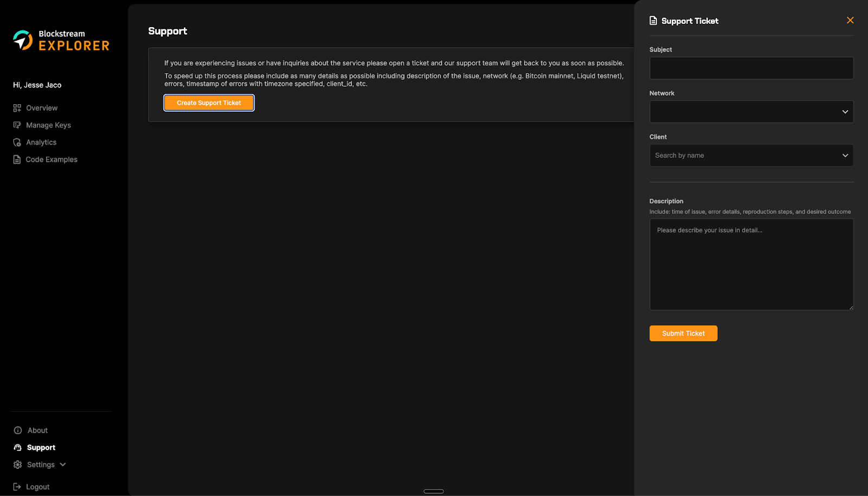Go to the Overview page
Viewport: 868px width, 496px height.
pyautogui.click(x=42, y=108)
